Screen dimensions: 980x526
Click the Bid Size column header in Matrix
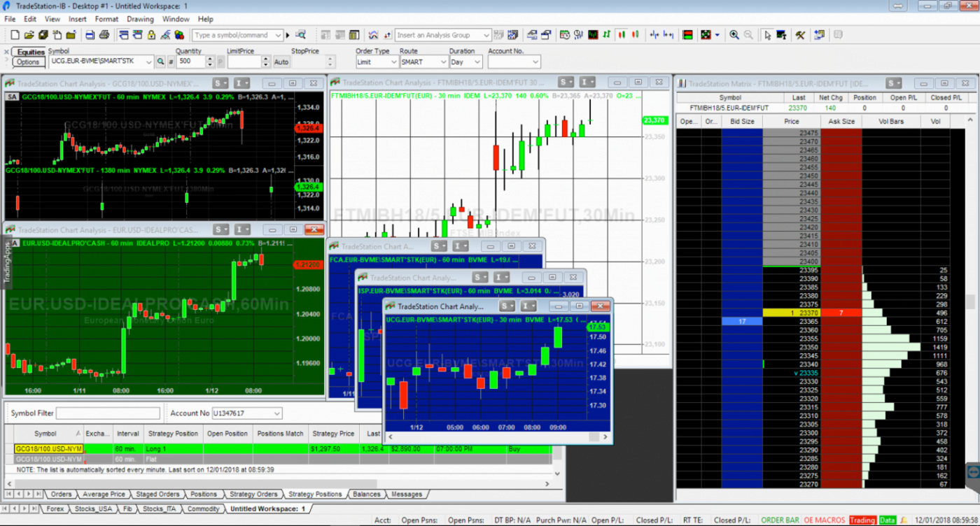[x=742, y=121]
